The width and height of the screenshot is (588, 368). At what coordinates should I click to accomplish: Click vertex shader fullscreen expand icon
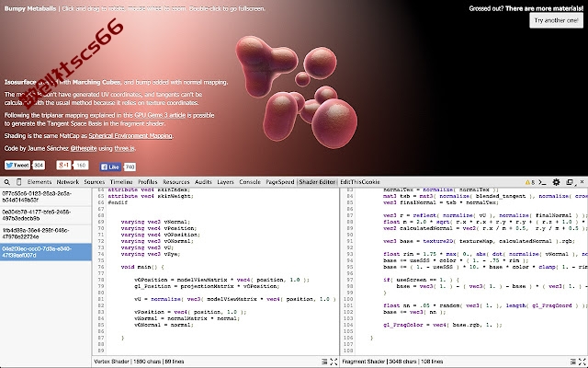334,362
